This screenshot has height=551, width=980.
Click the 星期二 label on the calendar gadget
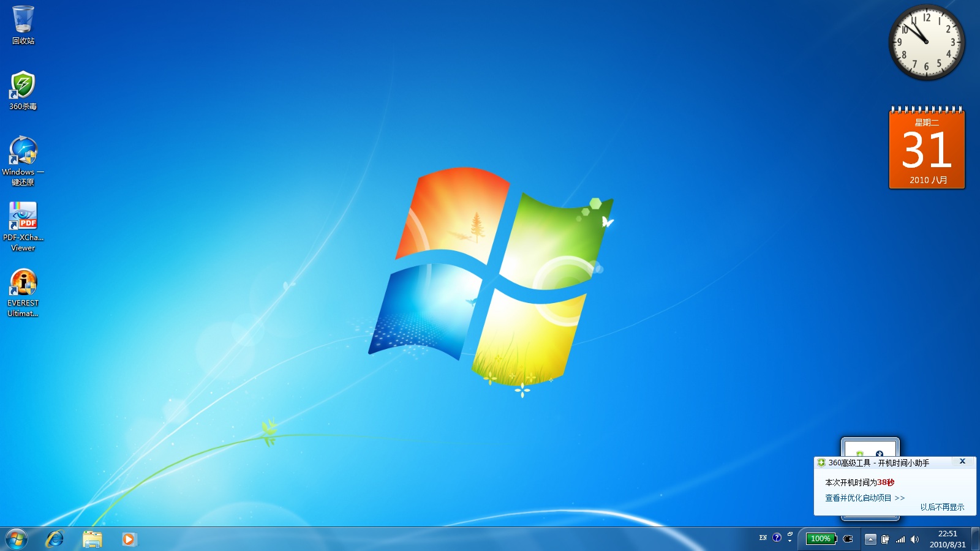click(x=927, y=122)
